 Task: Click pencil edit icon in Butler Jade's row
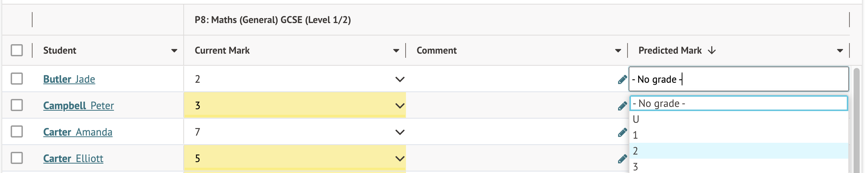click(x=622, y=79)
